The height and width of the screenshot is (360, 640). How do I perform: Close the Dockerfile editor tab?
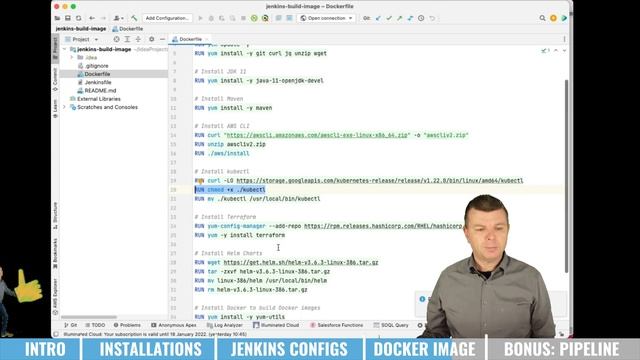click(207, 39)
